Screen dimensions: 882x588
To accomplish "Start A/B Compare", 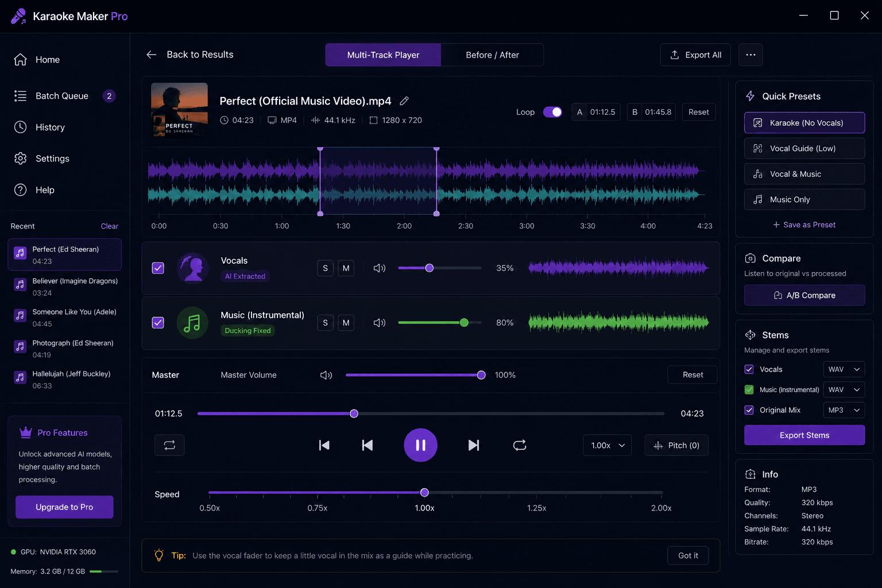I will click(804, 295).
